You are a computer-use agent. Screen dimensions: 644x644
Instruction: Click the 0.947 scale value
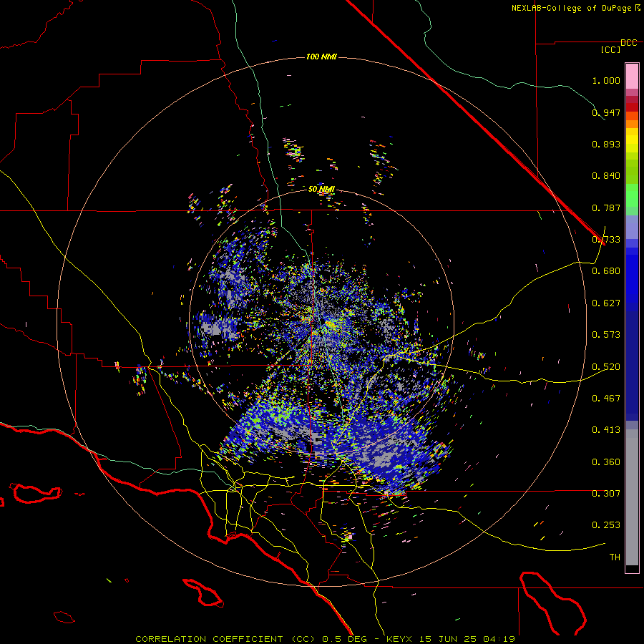coord(606,112)
